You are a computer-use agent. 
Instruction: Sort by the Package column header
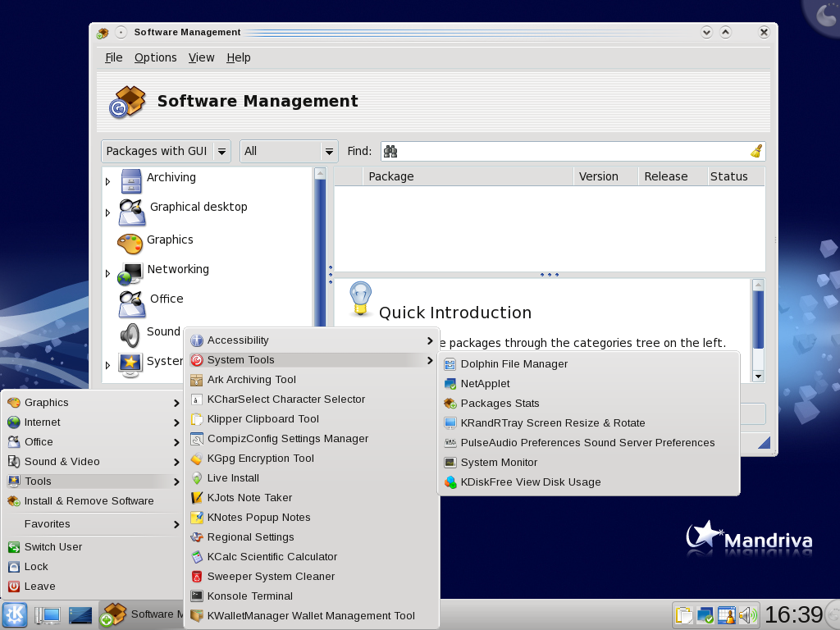(468, 176)
